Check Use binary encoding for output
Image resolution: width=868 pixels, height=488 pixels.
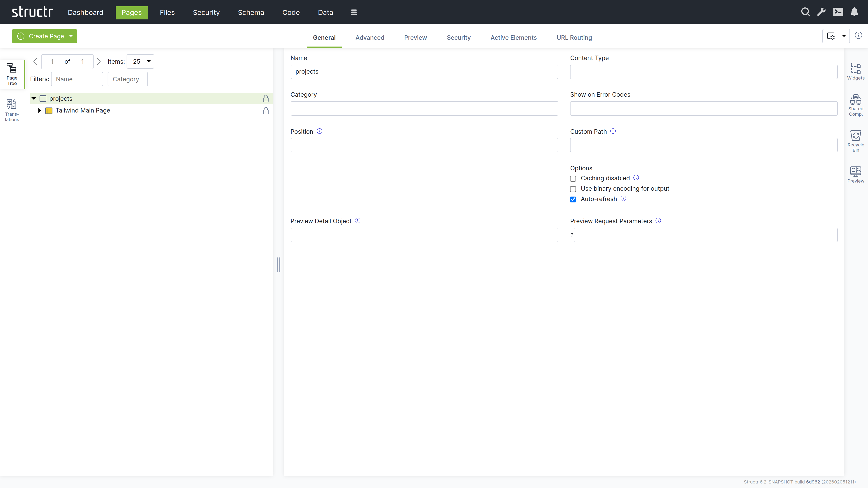pyautogui.click(x=573, y=189)
